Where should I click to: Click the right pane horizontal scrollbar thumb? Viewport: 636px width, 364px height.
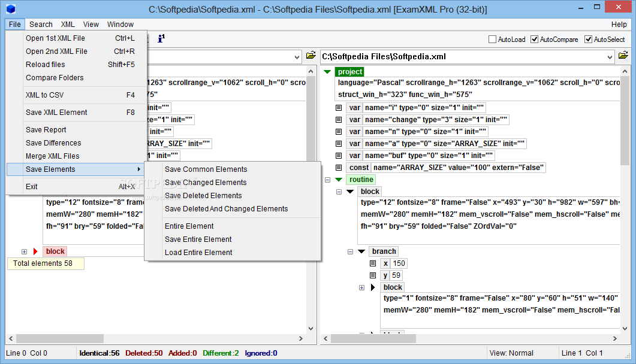(x=373, y=338)
